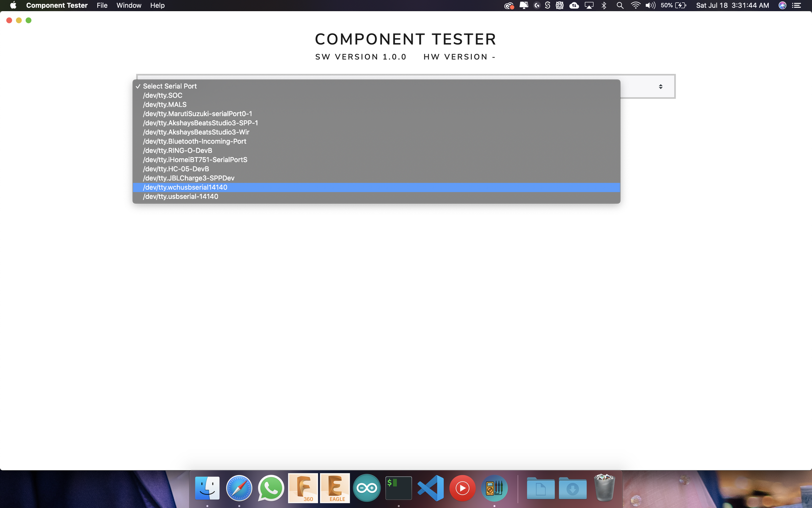Open Bluetooth settings from the menu bar

[x=604, y=5]
